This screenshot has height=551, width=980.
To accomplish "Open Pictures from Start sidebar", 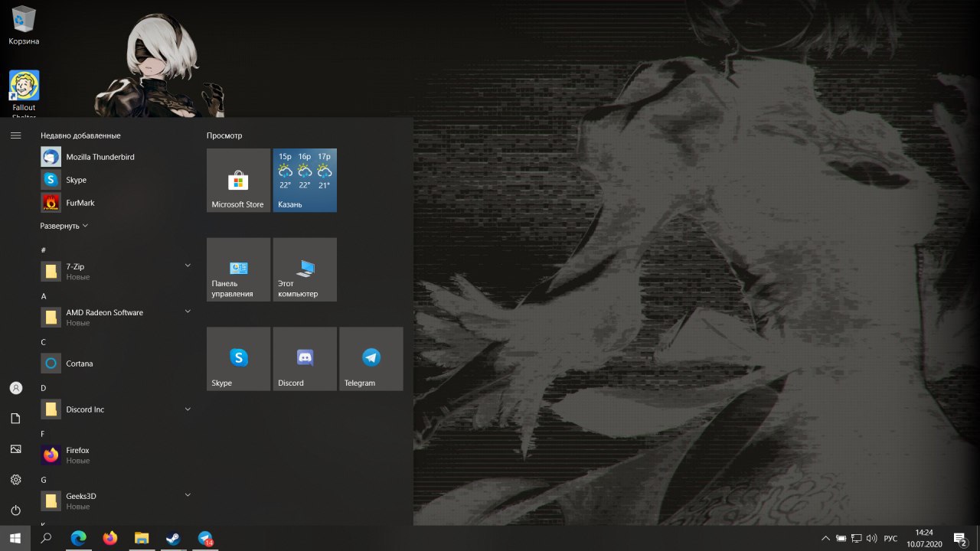I will pyautogui.click(x=15, y=449).
